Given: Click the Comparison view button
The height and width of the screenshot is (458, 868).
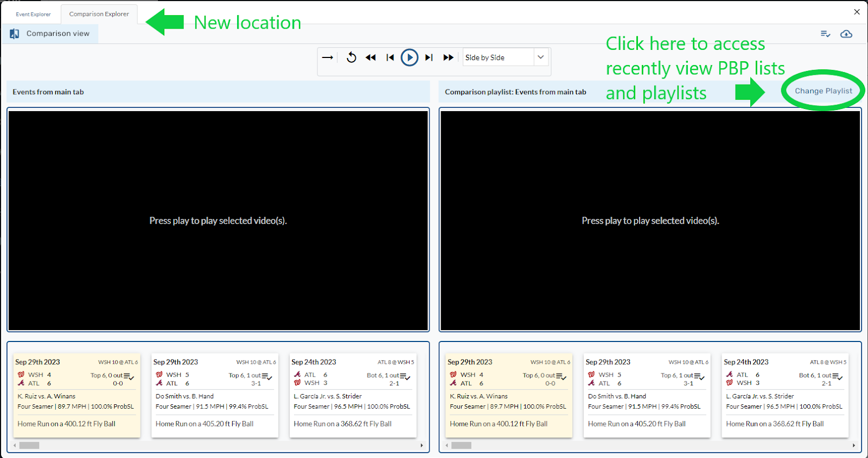Looking at the screenshot, I should point(50,34).
